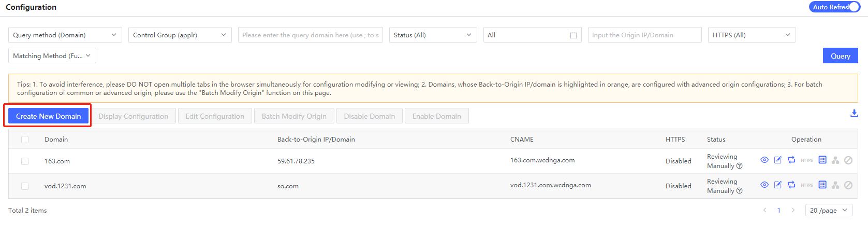Click the download icon above the table

point(854,114)
